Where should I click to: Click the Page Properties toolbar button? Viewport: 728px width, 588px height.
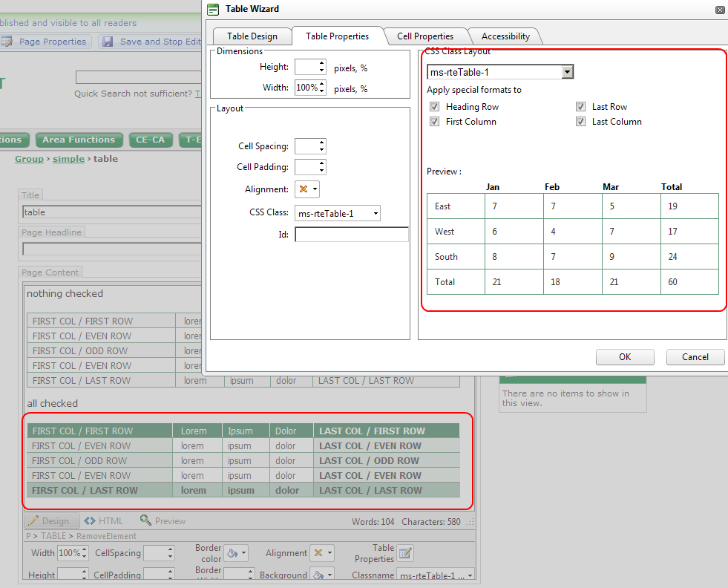pyautogui.click(x=46, y=42)
